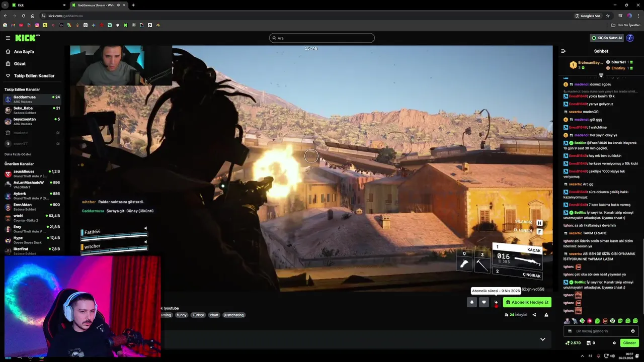Toggle the notification bell icon
644x362 pixels.
click(471, 302)
